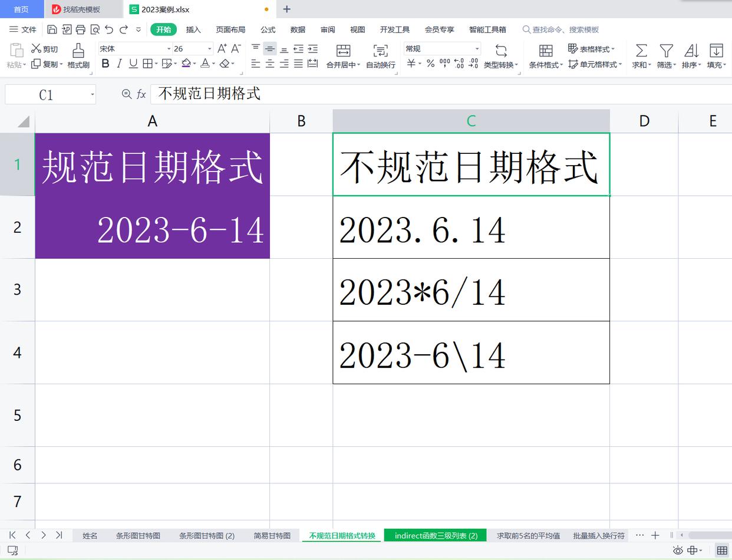
Task: Expand the Type Conversion (类型转换) dropdown
Action: tap(517, 65)
